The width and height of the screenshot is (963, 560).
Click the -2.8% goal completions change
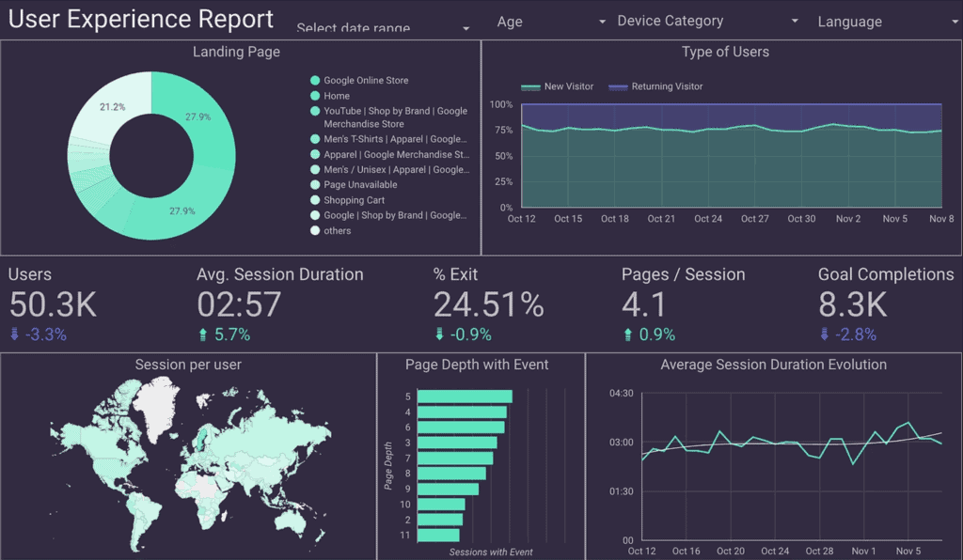point(856,334)
